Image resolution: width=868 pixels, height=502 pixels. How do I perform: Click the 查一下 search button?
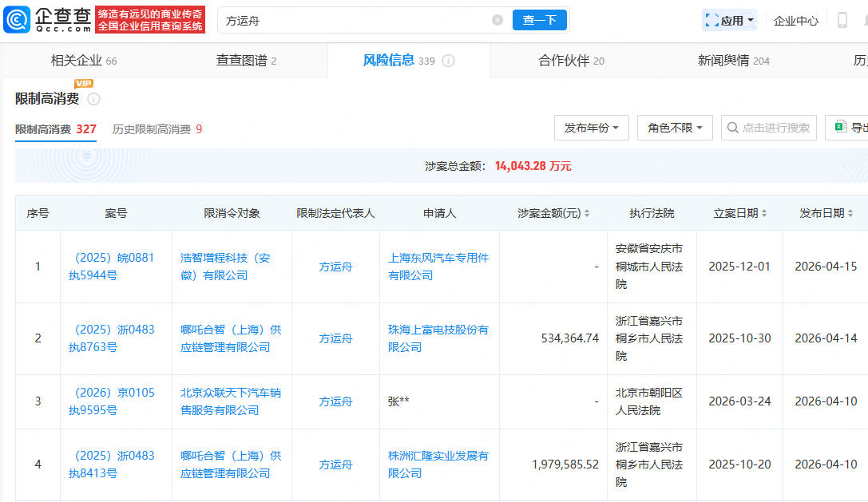coord(539,20)
